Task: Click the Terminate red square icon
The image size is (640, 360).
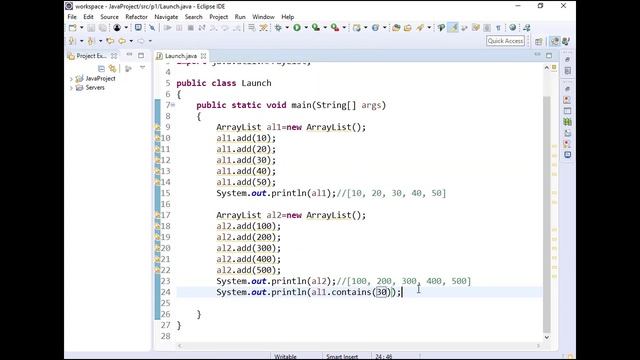Action: [x=191, y=28]
